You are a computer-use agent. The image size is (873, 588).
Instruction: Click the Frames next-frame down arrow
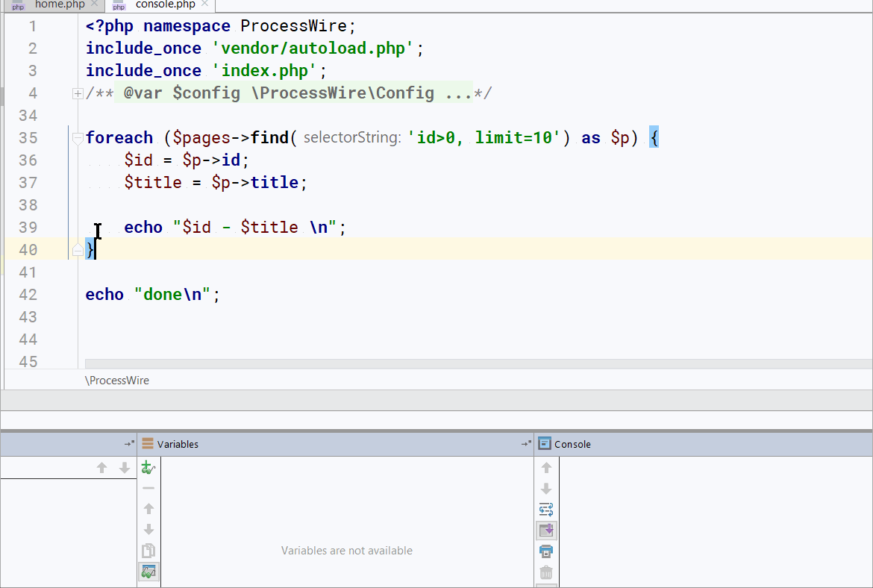[125, 468]
